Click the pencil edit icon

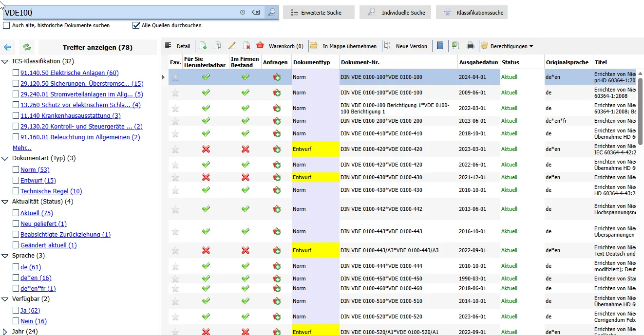tap(231, 46)
